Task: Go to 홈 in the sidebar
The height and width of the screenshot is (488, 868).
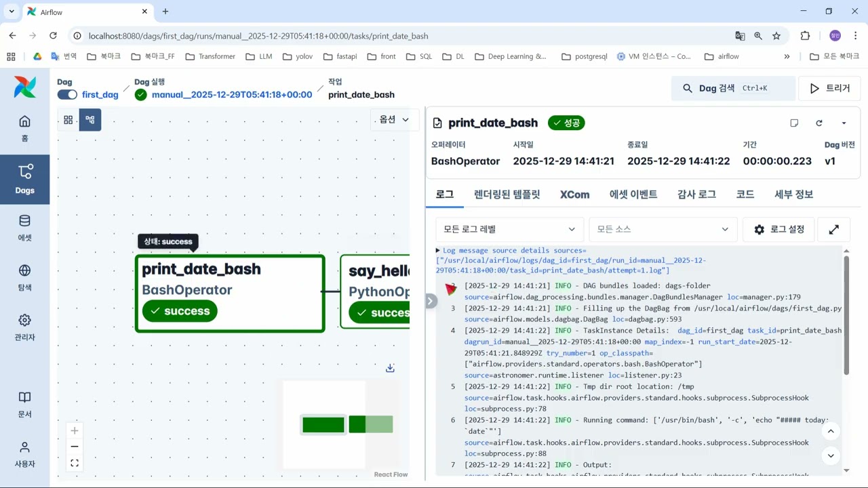Action: (x=24, y=128)
